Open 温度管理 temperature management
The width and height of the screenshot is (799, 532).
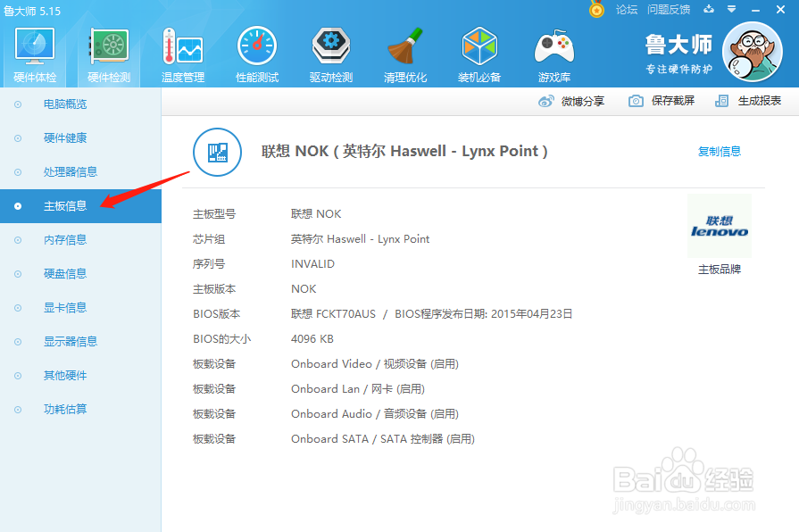point(182,52)
